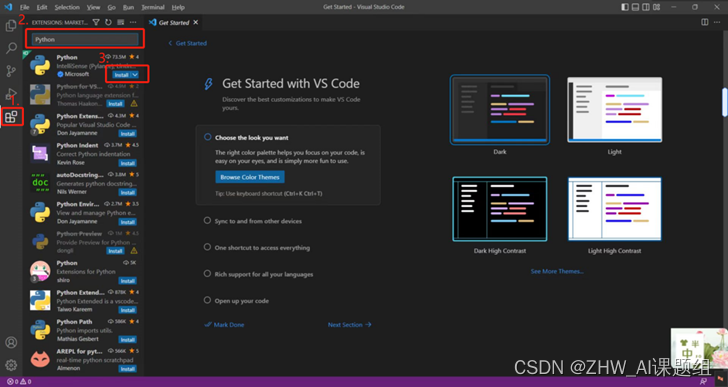Open the Search view in activity bar

click(11, 48)
